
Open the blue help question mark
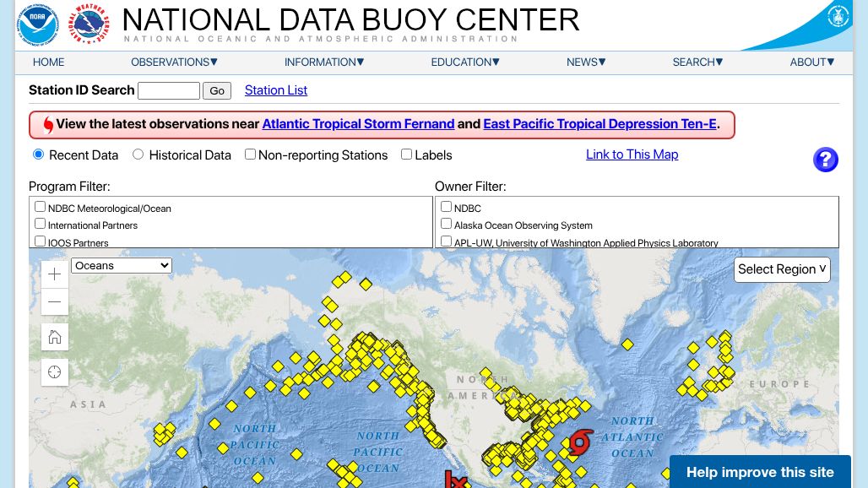pyautogui.click(x=826, y=160)
